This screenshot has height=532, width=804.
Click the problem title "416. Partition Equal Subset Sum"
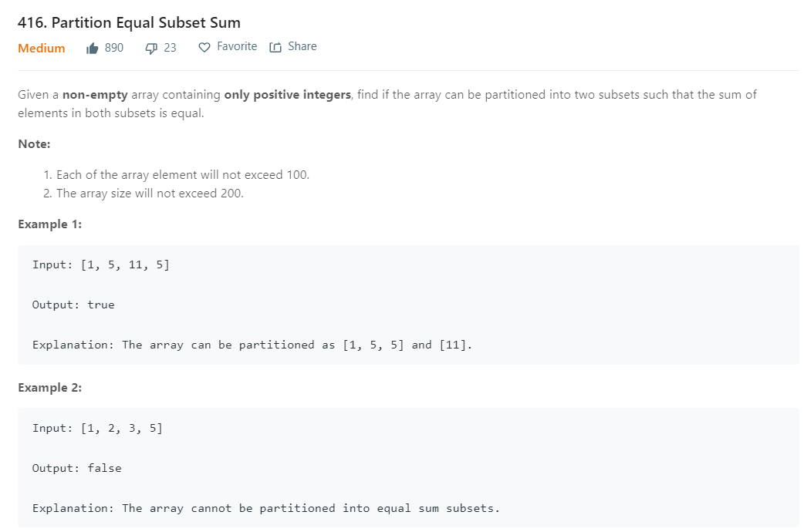click(129, 22)
